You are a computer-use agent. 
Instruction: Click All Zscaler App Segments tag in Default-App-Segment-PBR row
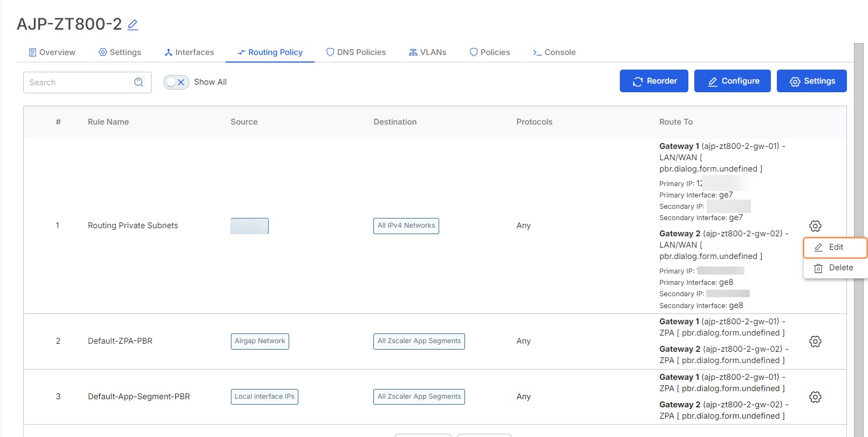click(419, 397)
